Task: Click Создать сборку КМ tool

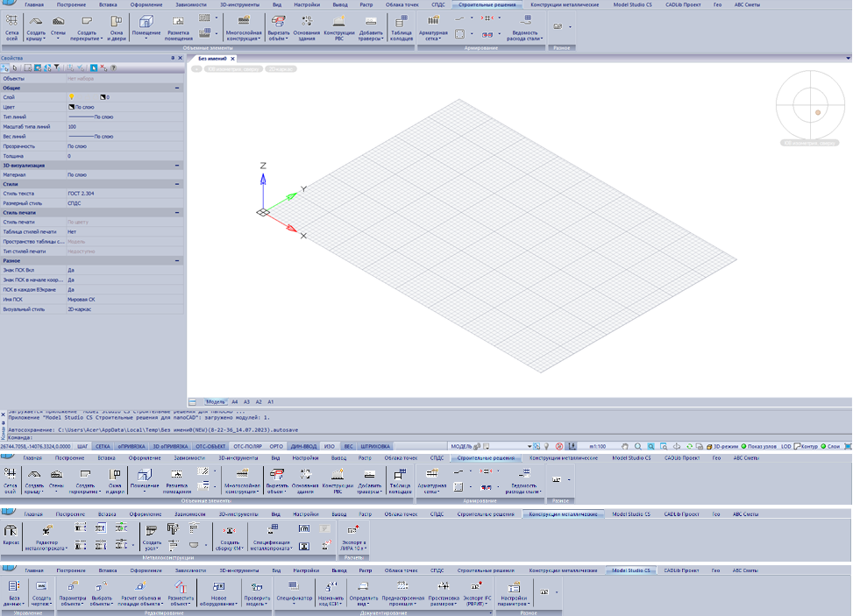Action: pos(230,536)
